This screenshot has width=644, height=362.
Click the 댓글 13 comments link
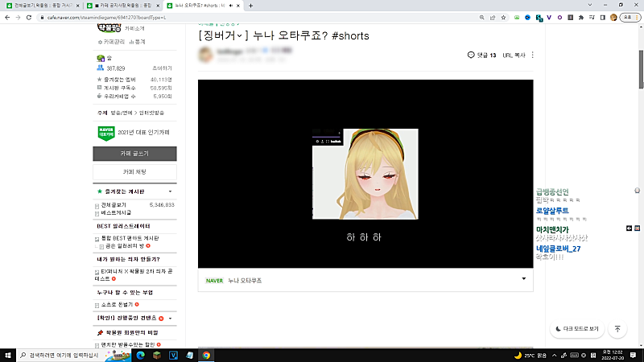pyautogui.click(x=486, y=55)
